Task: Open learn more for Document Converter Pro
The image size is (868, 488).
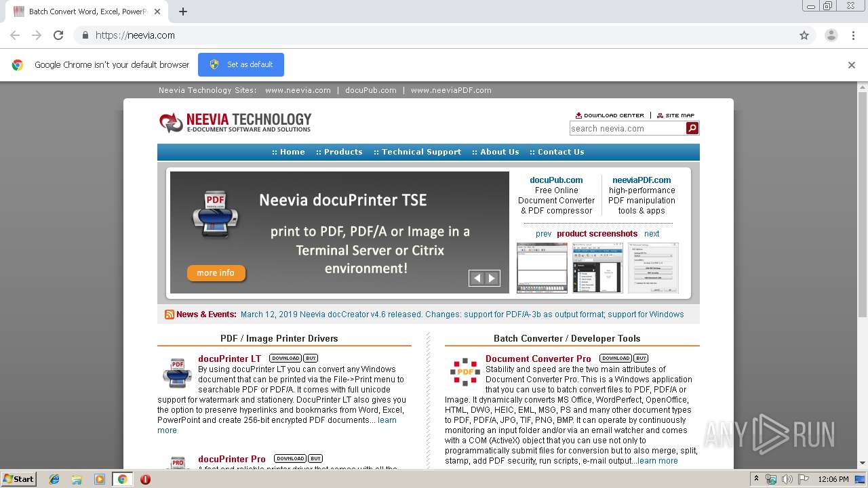Action: tap(657, 461)
